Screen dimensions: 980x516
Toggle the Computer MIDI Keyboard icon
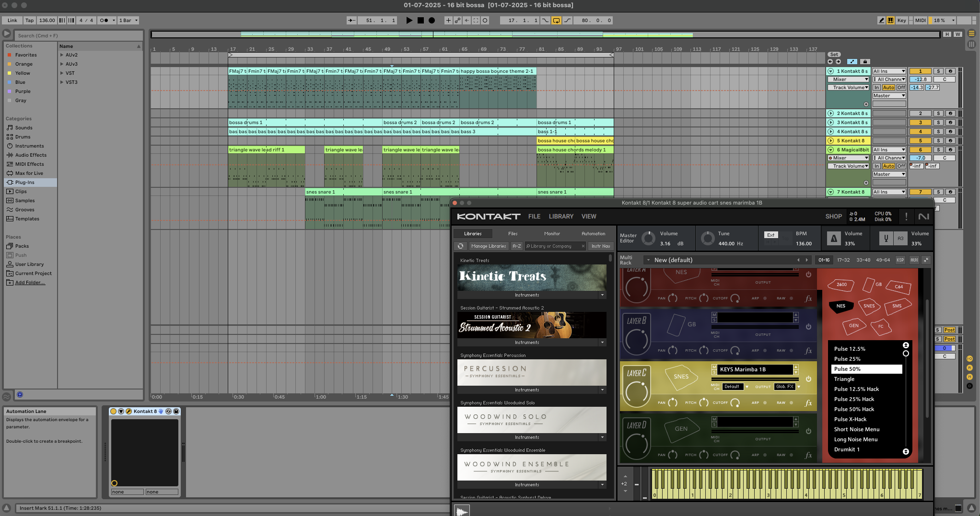(x=890, y=21)
